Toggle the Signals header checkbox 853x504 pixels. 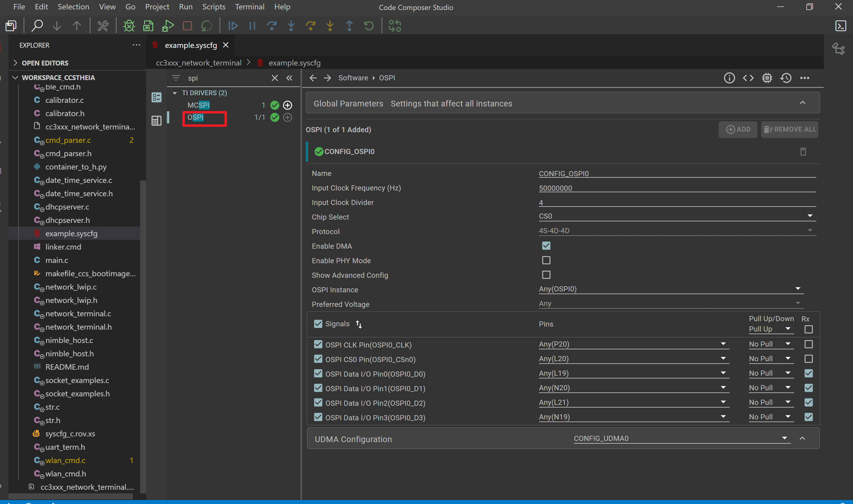point(318,324)
